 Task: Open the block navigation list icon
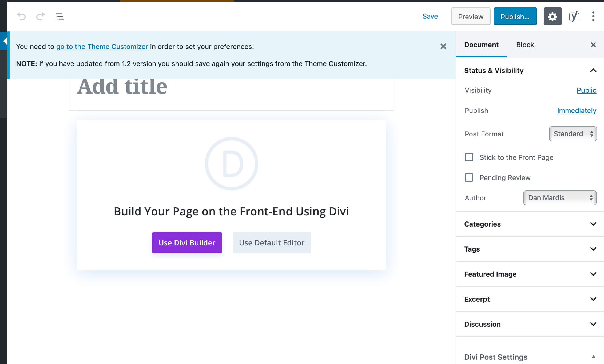(60, 17)
